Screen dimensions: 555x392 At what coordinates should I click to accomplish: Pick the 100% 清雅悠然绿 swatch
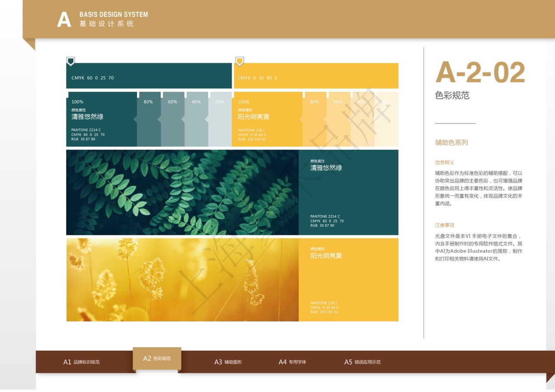pos(102,120)
